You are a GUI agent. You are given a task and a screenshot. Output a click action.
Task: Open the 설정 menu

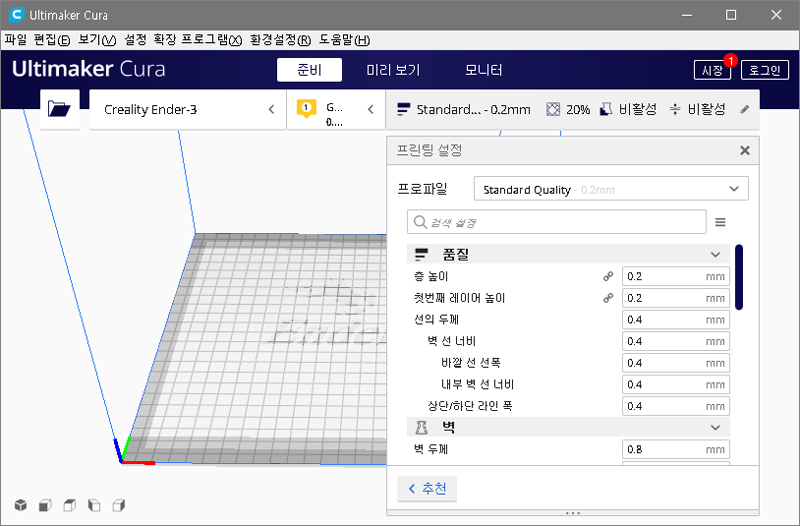click(135, 40)
